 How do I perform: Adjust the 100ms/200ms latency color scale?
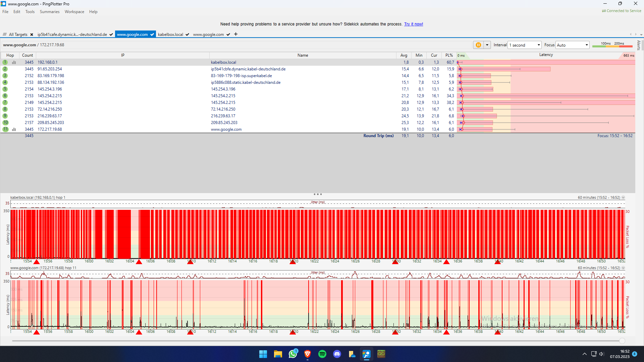[612, 46]
